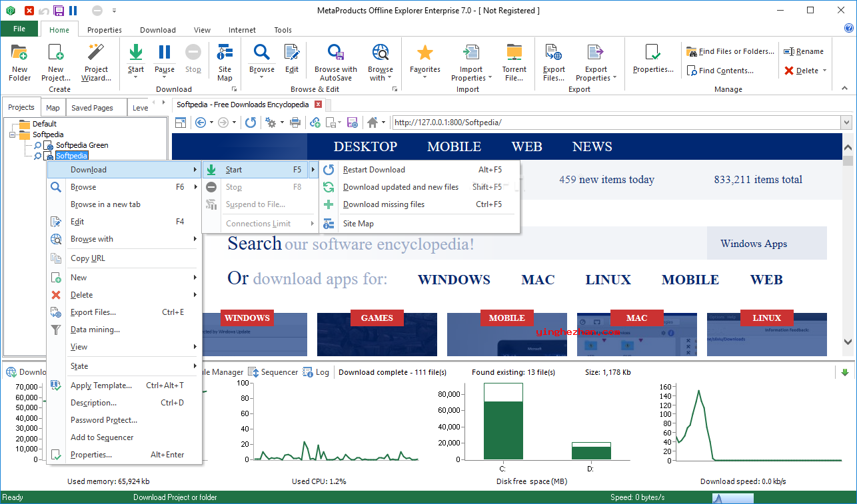Open the Start dropdown arrow in ribbon

(136, 77)
